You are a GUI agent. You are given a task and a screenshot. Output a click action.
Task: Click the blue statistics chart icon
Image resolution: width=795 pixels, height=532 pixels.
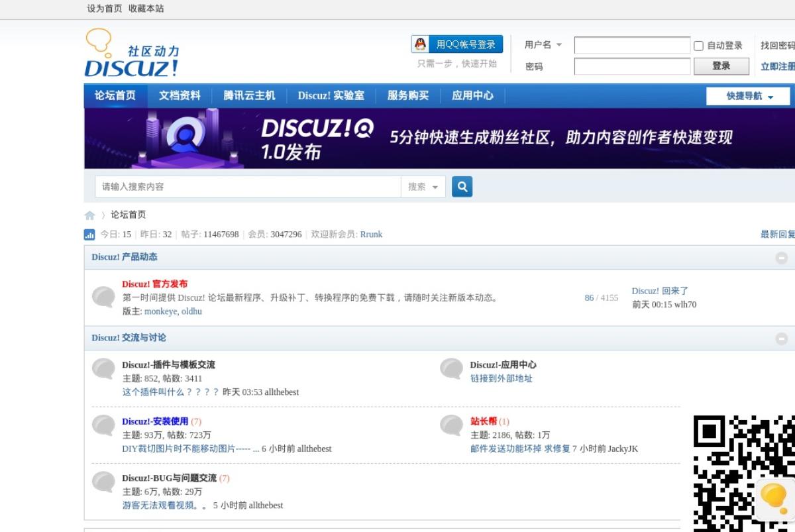[x=89, y=235]
